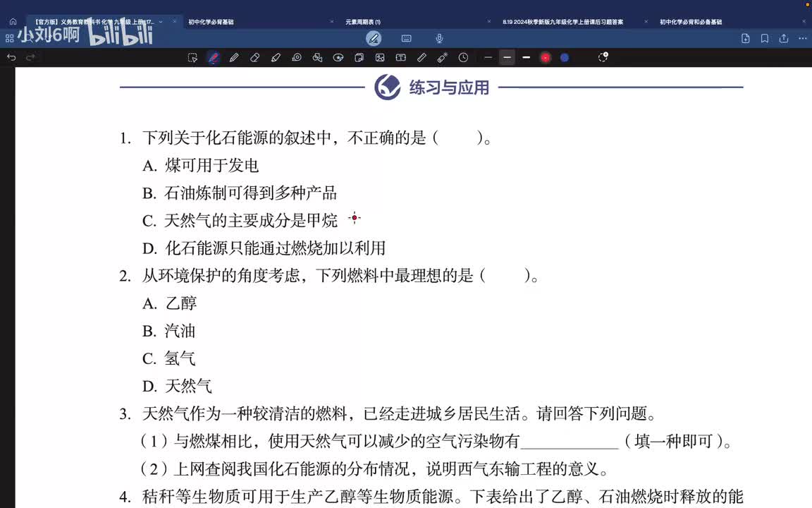Open the three-dot more options menu
This screenshot has height=508, width=812.
coord(803,38)
